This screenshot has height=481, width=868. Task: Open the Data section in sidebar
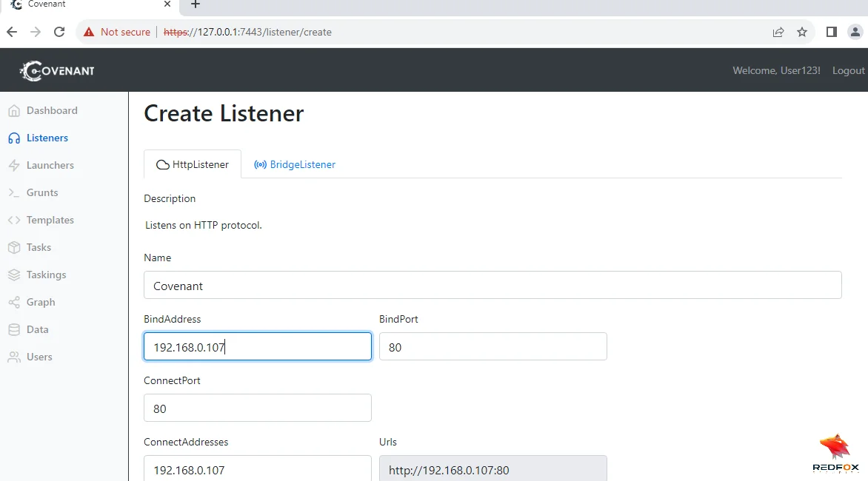point(37,330)
